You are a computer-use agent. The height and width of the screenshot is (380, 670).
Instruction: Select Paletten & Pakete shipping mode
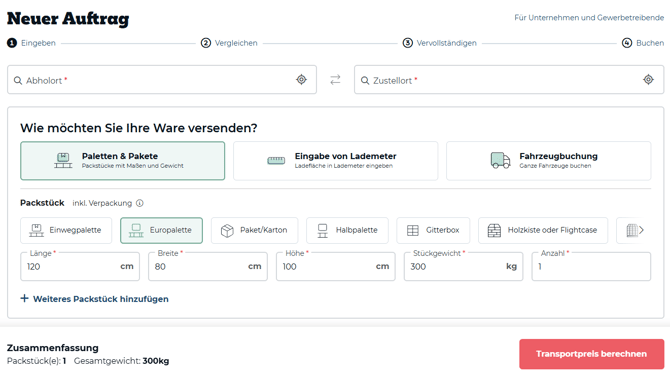point(122,161)
